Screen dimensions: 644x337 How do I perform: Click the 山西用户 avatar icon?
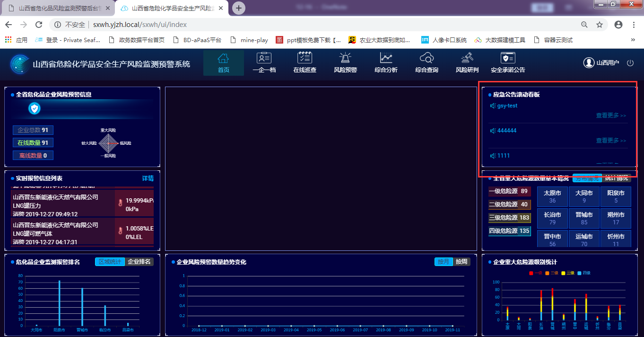(589, 62)
